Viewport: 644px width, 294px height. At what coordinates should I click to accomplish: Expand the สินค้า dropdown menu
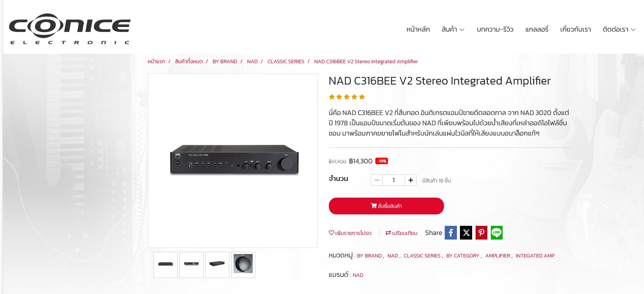(453, 29)
